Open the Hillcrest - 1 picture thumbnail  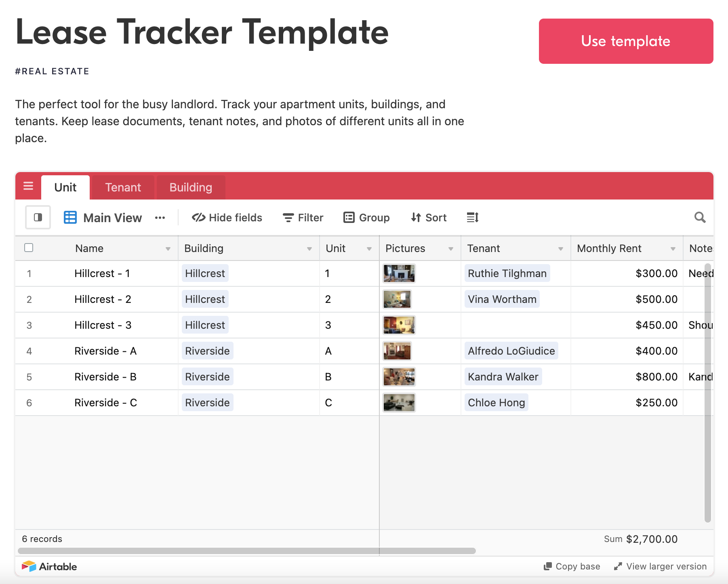(399, 273)
